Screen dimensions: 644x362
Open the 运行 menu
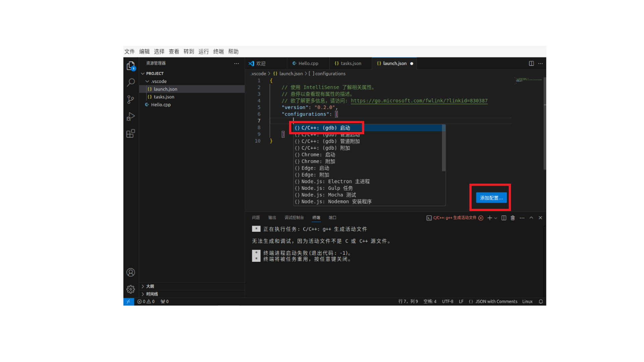point(203,52)
